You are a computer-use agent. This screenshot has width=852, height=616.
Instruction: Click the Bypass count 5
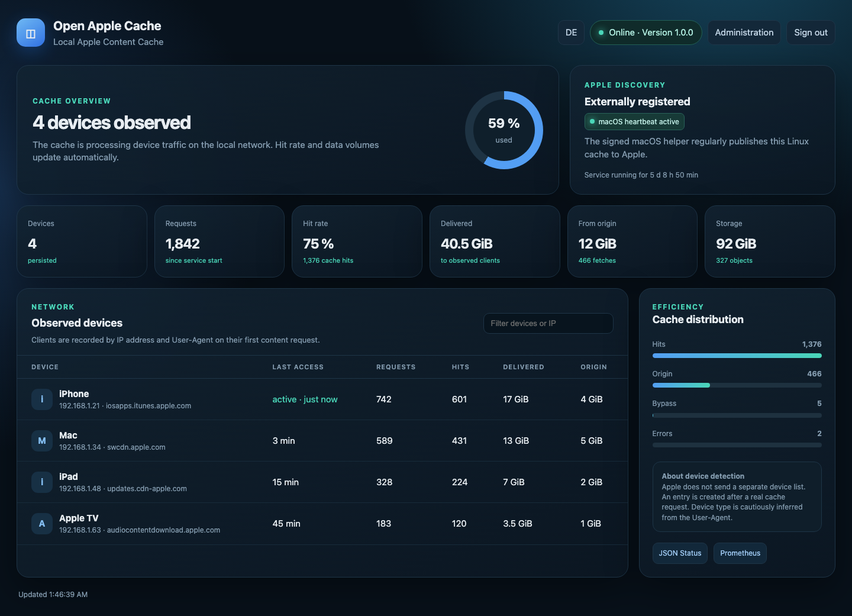coord(819,404)
